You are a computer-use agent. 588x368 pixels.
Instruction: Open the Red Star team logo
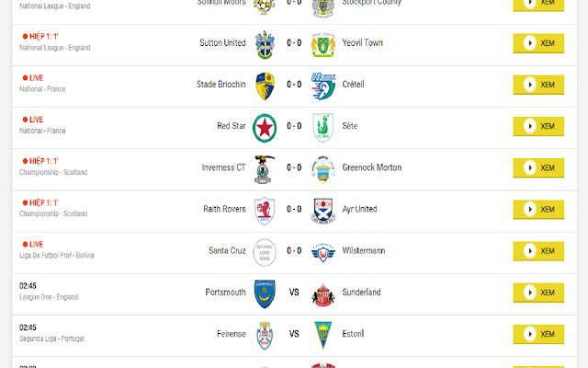[265, 128]
